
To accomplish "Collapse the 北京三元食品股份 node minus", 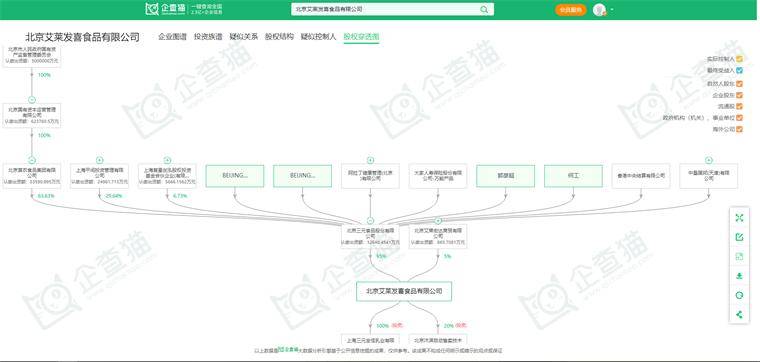I will click(370, 220).
